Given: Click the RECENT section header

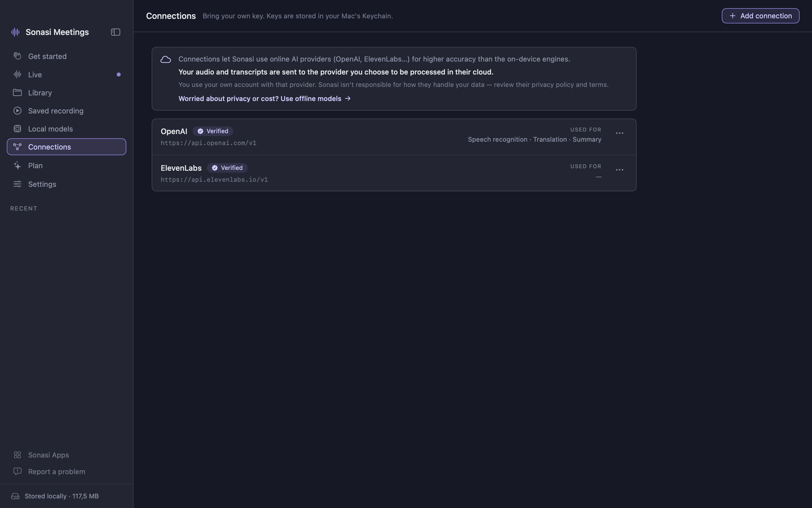Looking at the screenshot, I should [23, 208].
